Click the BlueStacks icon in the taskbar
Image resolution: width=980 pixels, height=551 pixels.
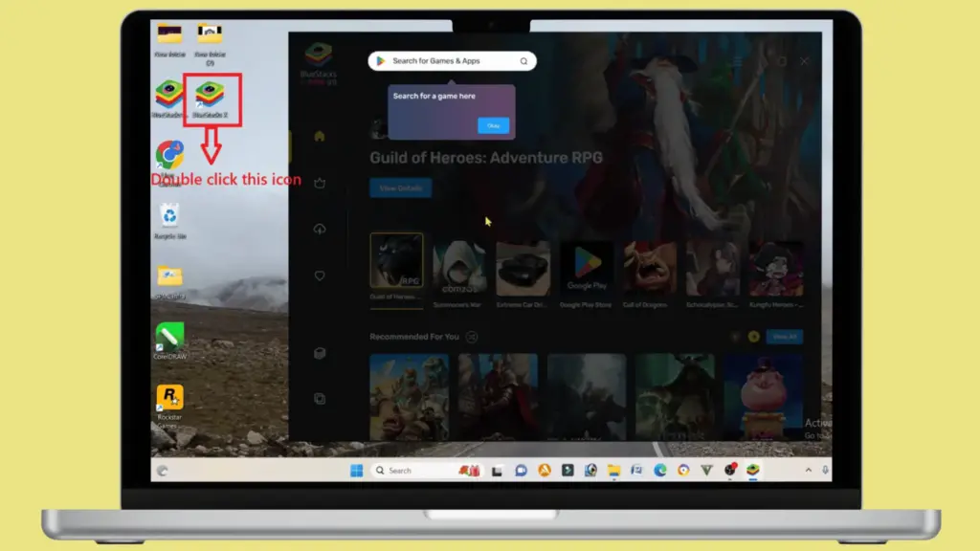[752, 470]
